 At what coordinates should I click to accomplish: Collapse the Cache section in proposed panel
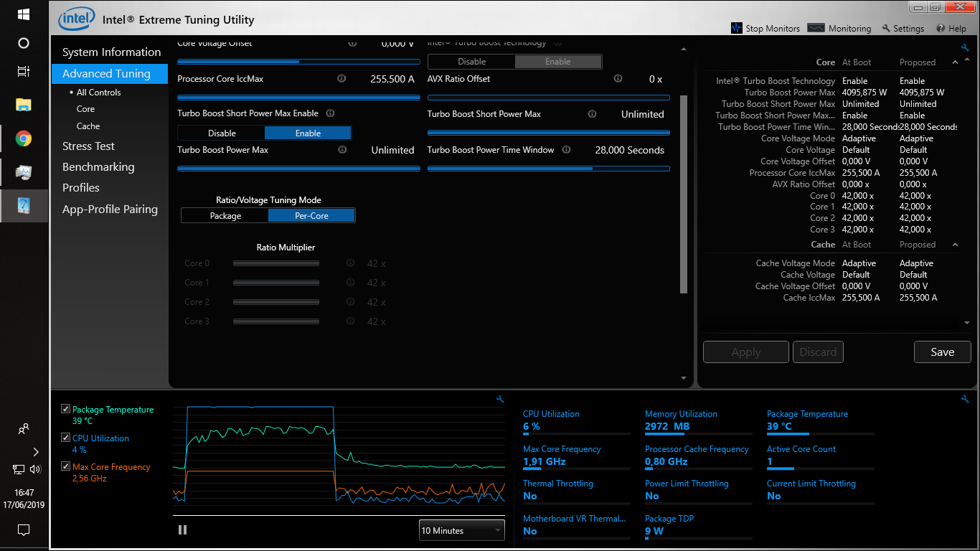955,245
